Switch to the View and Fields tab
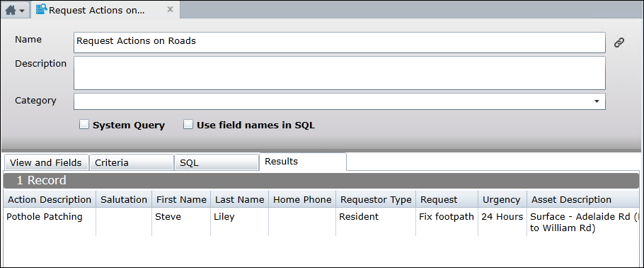This screenshot has width=644, height=268. click(46, 162)
